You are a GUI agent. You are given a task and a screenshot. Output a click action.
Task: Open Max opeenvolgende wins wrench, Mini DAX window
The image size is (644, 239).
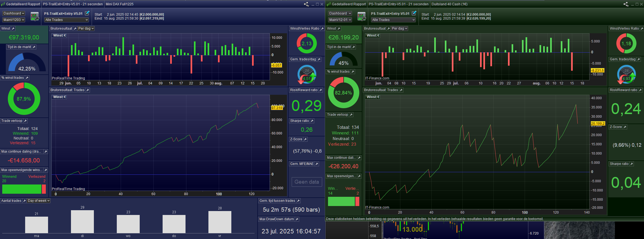click(46, 170)
